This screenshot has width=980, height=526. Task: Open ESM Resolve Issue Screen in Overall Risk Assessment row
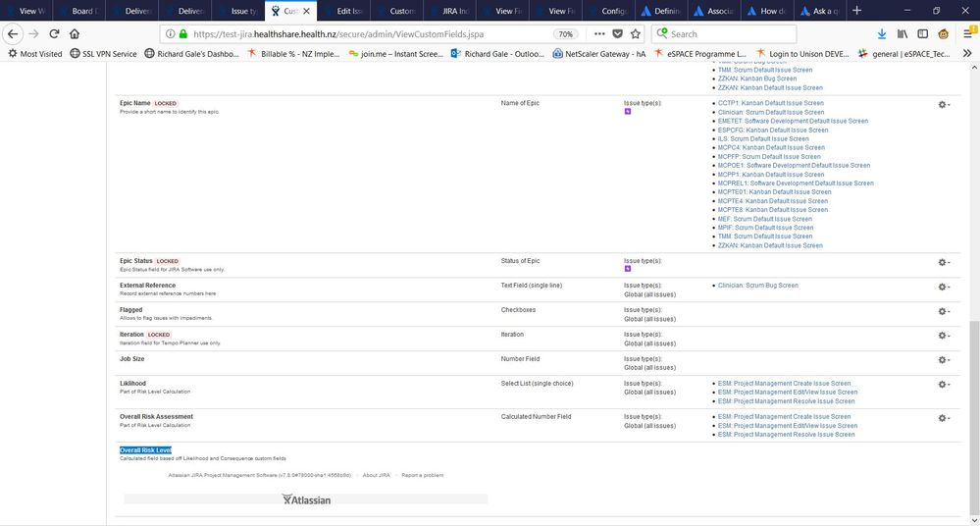click(x=786, y=434)
